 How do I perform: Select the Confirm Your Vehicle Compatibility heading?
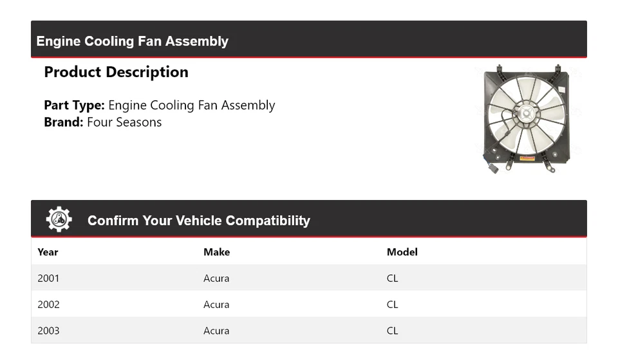[x=198, y=221]
